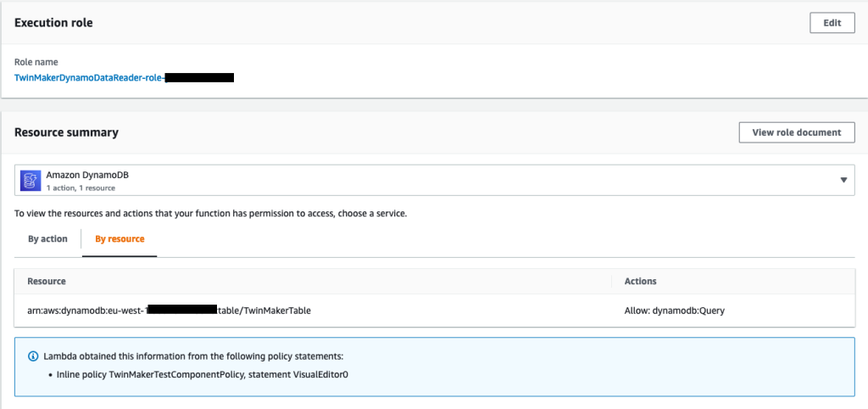The width and height of the screenshot is (868, 409).
Task: Select the By resource tab
Action: (120, 238)
